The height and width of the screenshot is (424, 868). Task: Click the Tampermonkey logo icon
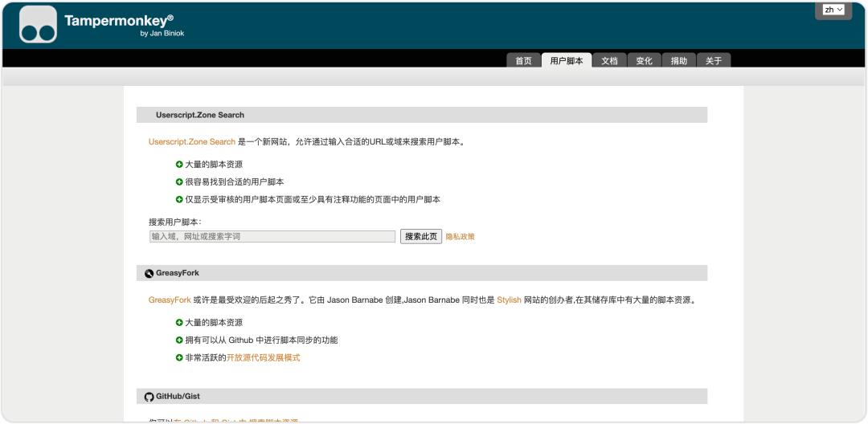(x=39, y=24)
